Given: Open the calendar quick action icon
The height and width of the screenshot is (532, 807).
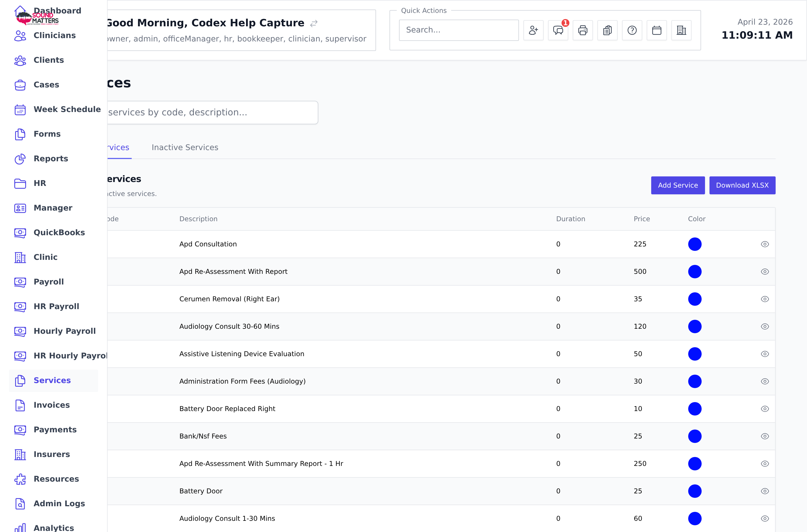Looking at the screenshot, I should [657, 30].
